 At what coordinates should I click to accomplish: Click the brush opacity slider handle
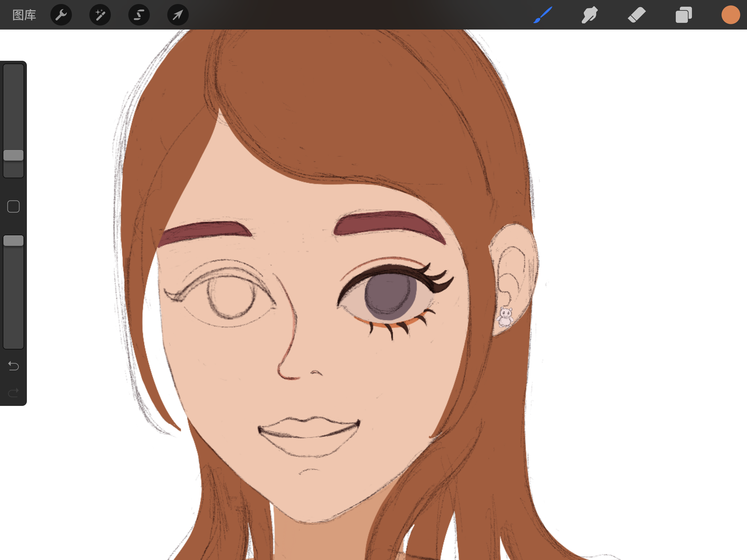(13, 241)
